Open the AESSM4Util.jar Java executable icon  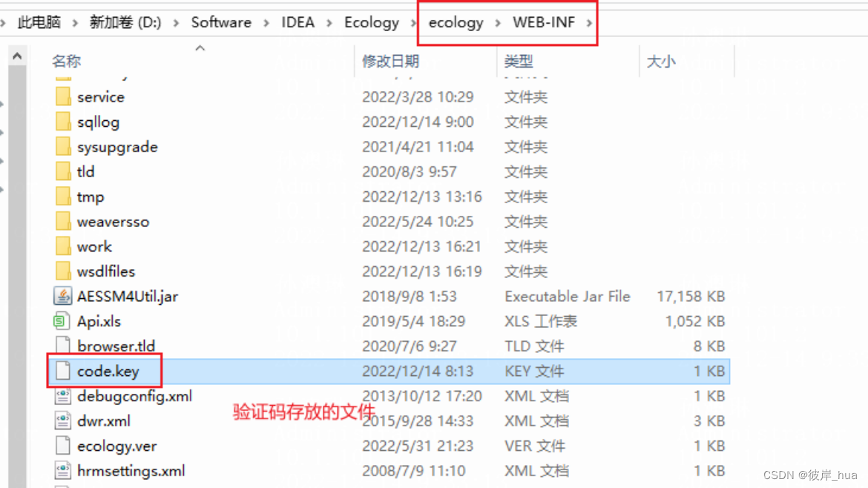click(65, 296)
